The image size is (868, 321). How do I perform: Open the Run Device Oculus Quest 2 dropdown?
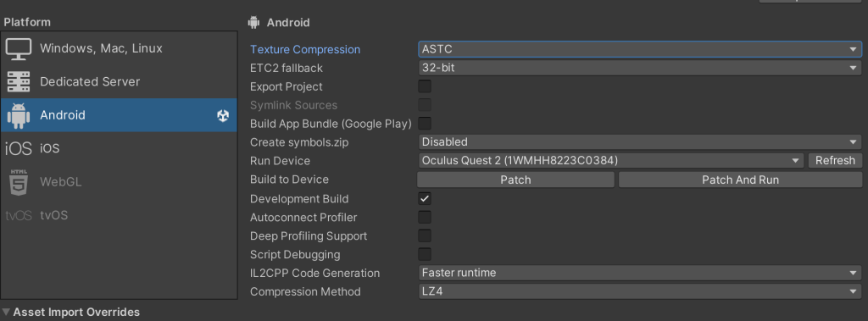(610, 161)
